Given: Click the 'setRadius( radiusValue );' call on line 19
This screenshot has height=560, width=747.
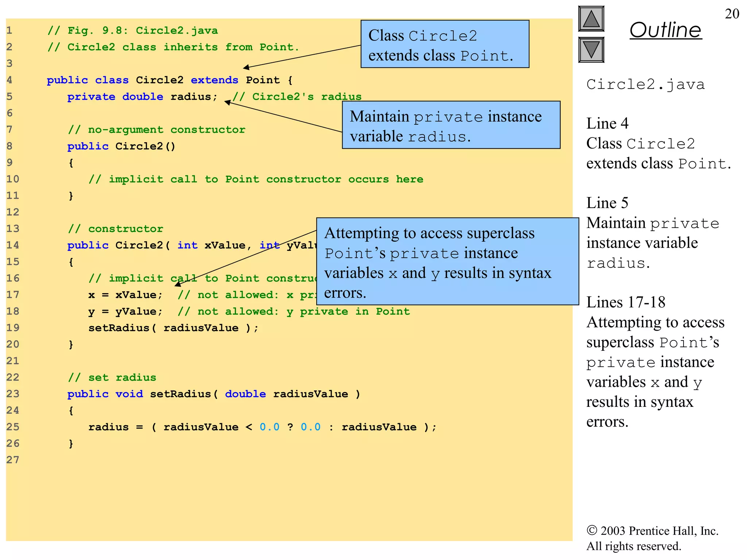Looking at the screenshot, I should pyautogui.click(x=173, y=328).
